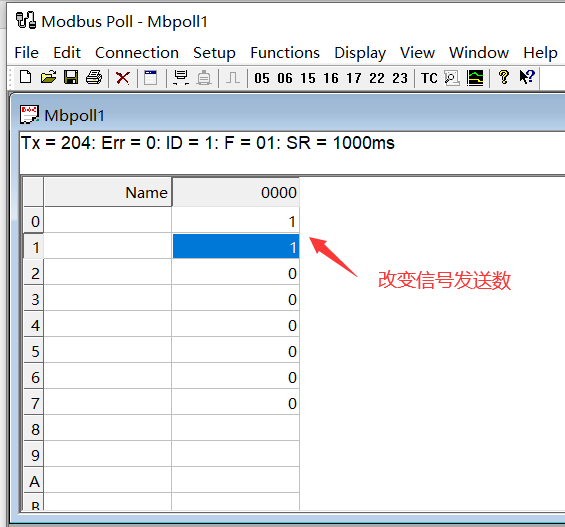Screen dimensions: 565x527
Task: Click the yellow question mark Help icon
Action: click(x=503, y=77)
